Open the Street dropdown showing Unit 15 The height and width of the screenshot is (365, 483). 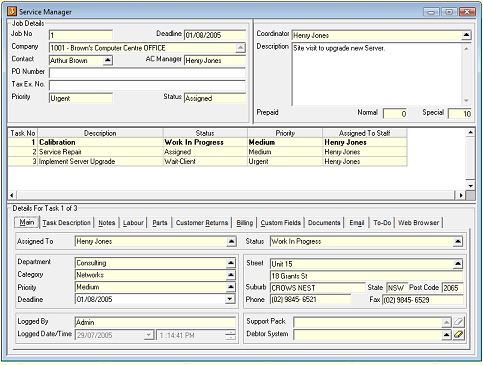pos(458,264)
